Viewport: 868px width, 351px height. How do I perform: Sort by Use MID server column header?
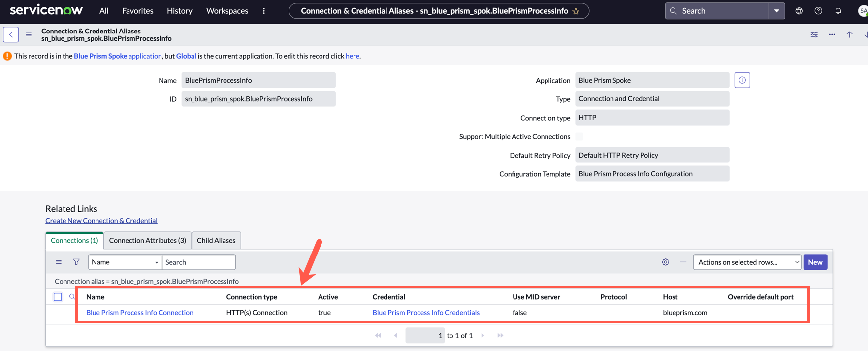[x=536, y=297]
